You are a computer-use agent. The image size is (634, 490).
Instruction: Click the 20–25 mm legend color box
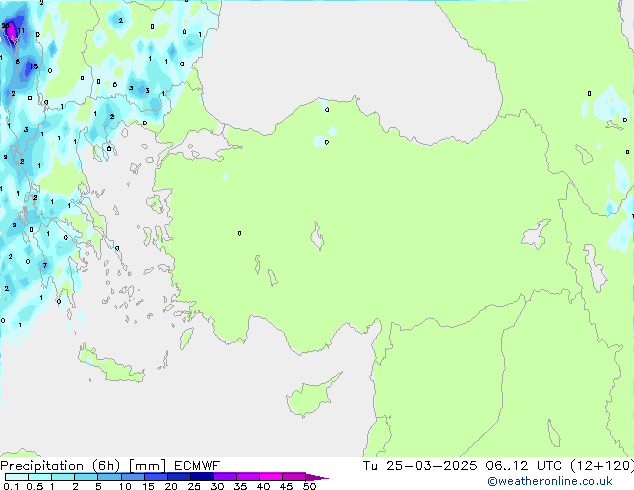(x=178, y=477)
